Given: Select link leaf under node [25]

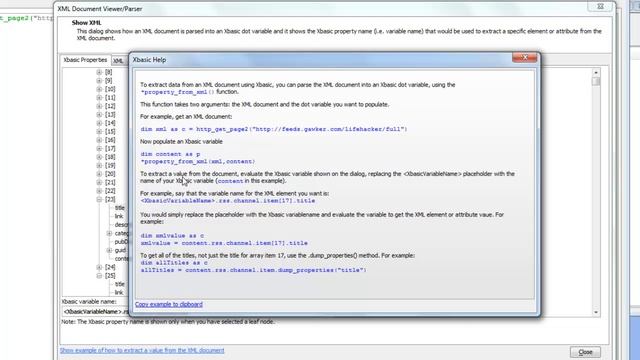Looking at the screenshot, I should [119, 293].
